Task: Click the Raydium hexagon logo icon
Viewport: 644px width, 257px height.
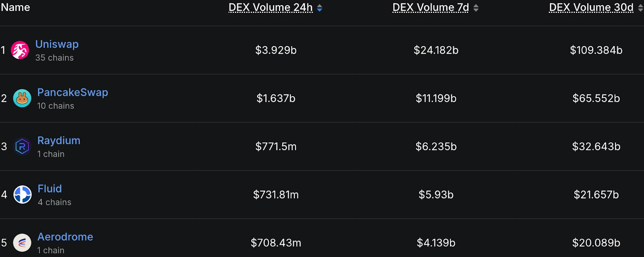Action: click(22, 146)
